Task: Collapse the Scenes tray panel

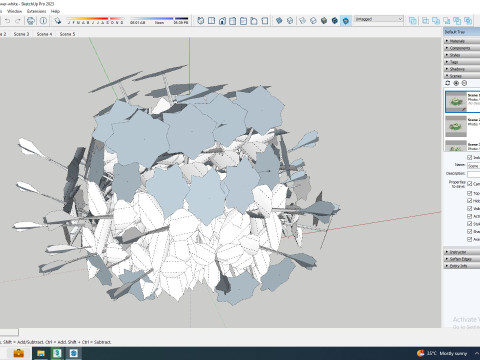Action: [462, 76]
